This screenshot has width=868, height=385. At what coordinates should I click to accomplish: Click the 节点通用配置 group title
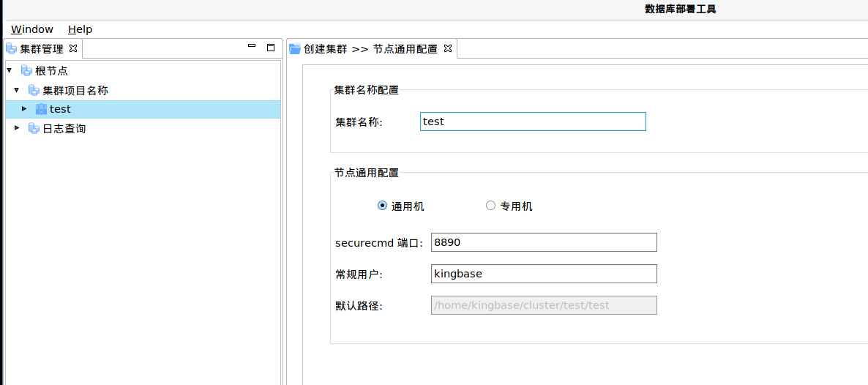coord(367,173)
